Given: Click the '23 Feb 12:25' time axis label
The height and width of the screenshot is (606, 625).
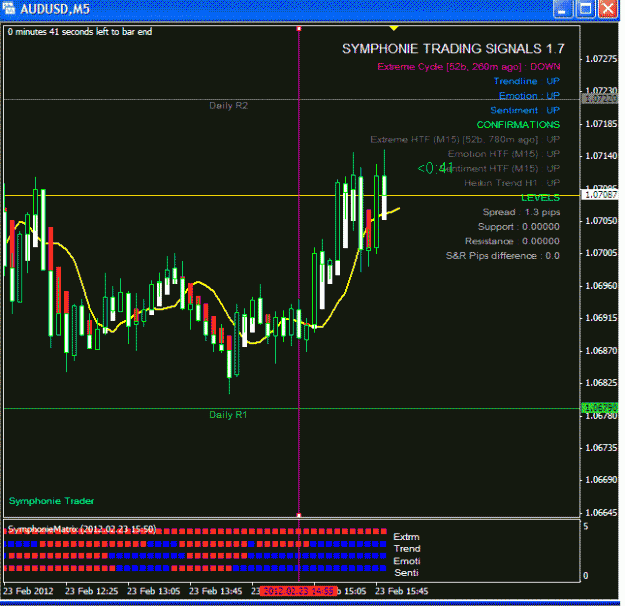Looking at the screenshot, I should coord(91,591).
